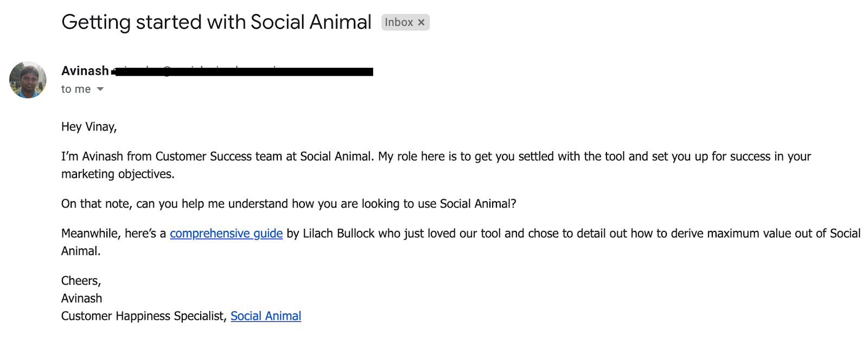The image size is (868, 348).
Task: Open the comprehensive guide link
Action: point(226,234)
